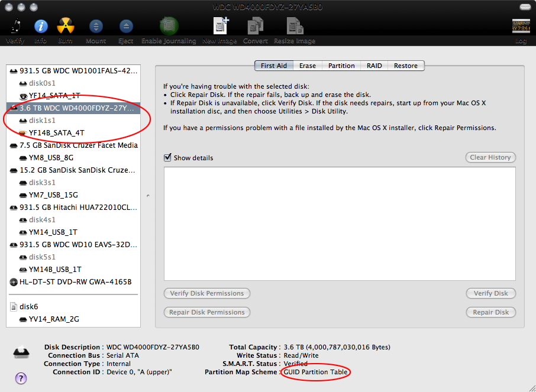This screenshot has width=536, height=392.
Task: Select the disk3s1 partition
Action: (x=73, y=183)
